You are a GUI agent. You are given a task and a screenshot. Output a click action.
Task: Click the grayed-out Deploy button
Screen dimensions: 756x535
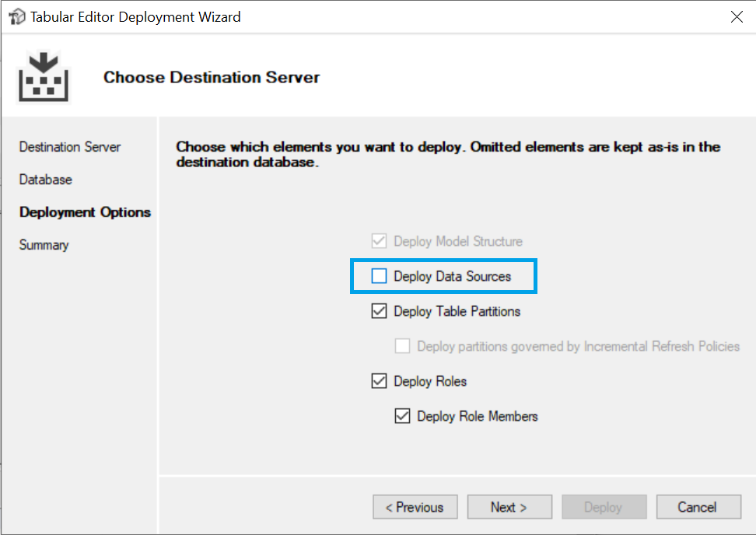coord(604,506)
